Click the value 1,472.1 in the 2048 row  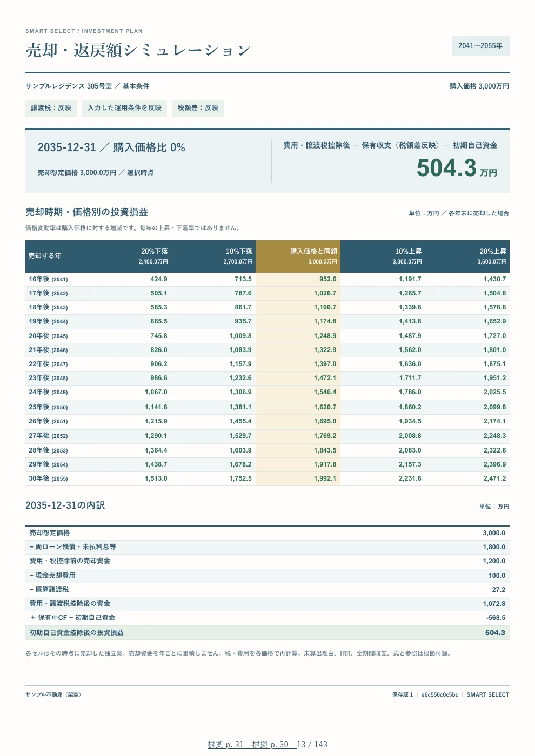click(x=325, y=378)
